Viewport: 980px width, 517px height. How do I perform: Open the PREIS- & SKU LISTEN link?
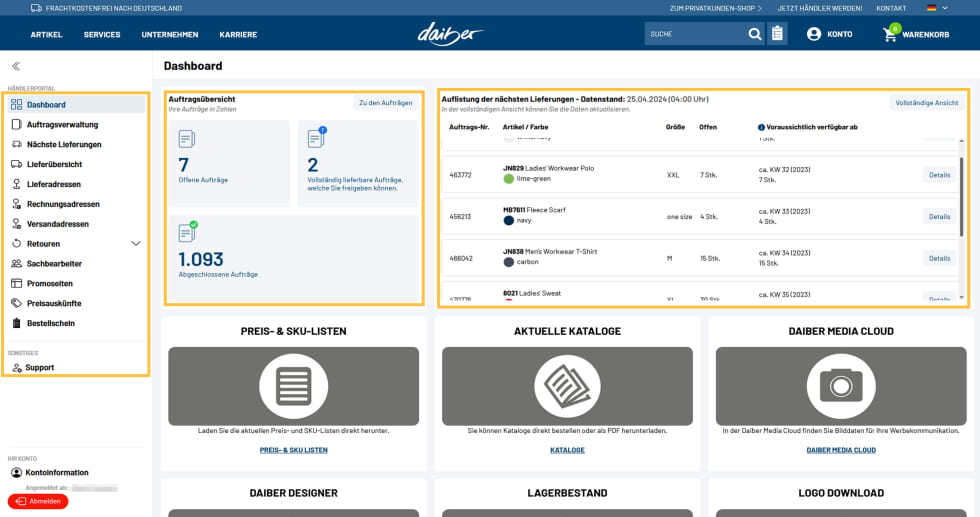pyautogui.click(x=294, y=450)
